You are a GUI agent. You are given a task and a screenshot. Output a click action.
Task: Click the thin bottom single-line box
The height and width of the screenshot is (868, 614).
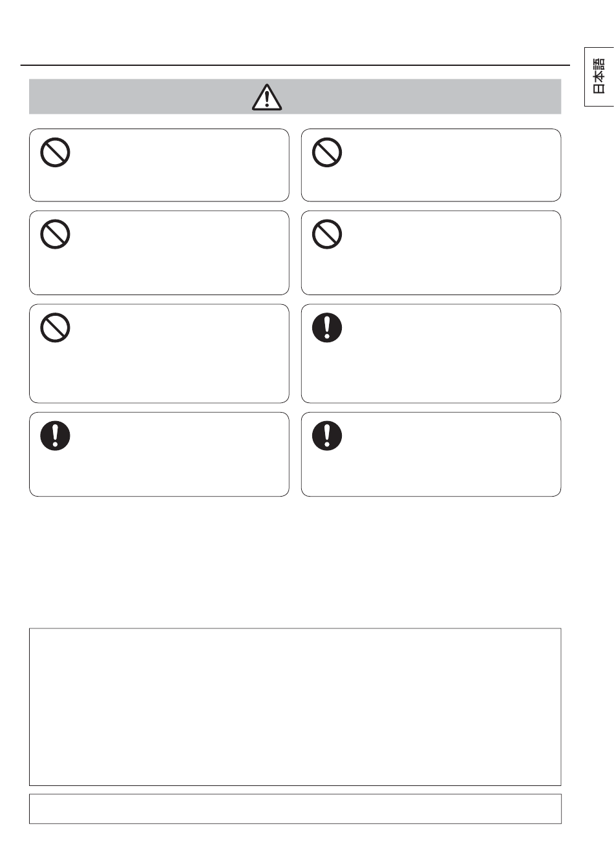(x=295, y=809)
